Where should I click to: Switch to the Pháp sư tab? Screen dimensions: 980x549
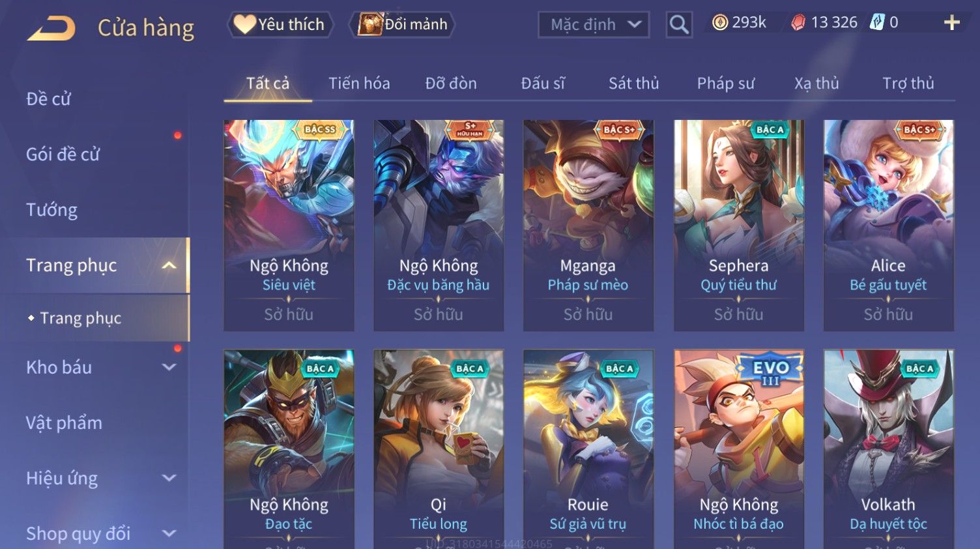tap(725, 83)
